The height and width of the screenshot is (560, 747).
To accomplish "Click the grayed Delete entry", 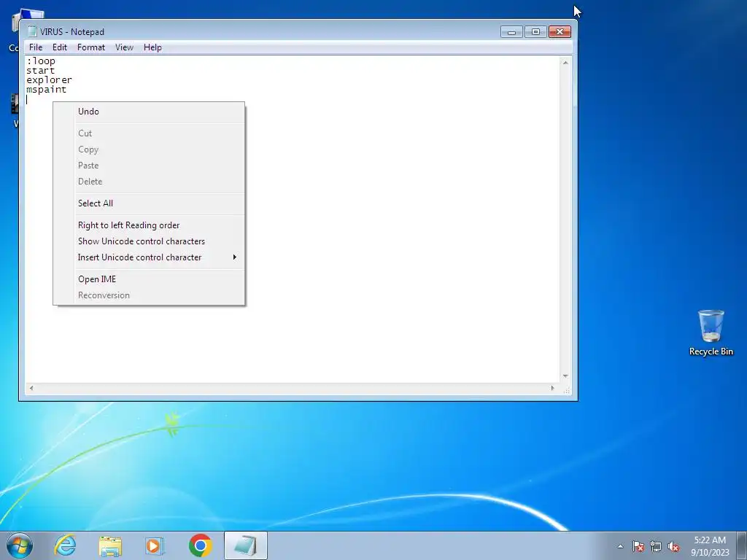I will point(149,182).
